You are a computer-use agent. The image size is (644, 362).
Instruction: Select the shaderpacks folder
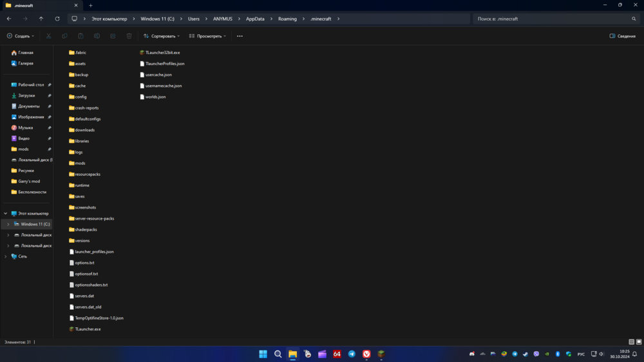83,230
